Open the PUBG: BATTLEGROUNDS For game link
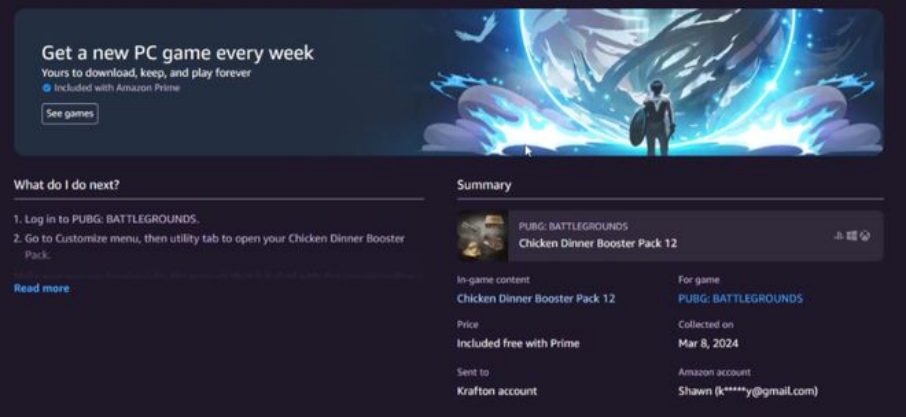Viewport: 906px width, 417px height. coord(740,299)
